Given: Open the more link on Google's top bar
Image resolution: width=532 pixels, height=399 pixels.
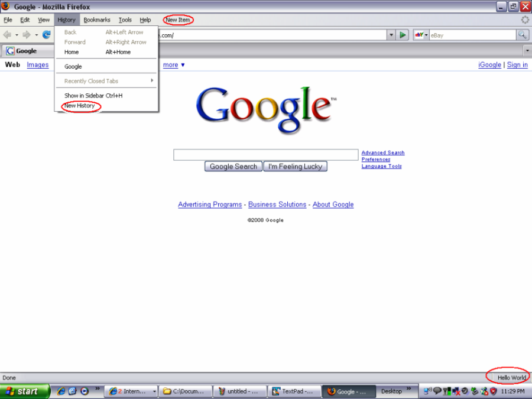Looking at the screenshot, I should tap(171, 65).
